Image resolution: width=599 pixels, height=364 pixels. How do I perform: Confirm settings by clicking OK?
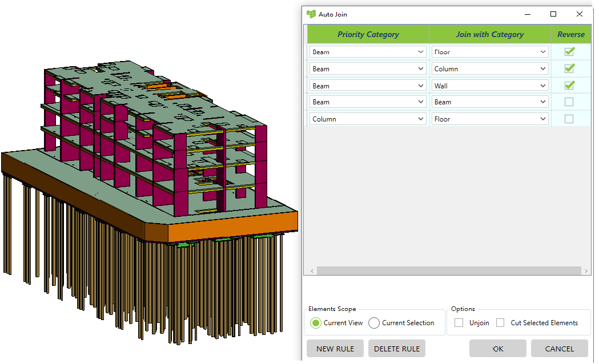(497, 348)
